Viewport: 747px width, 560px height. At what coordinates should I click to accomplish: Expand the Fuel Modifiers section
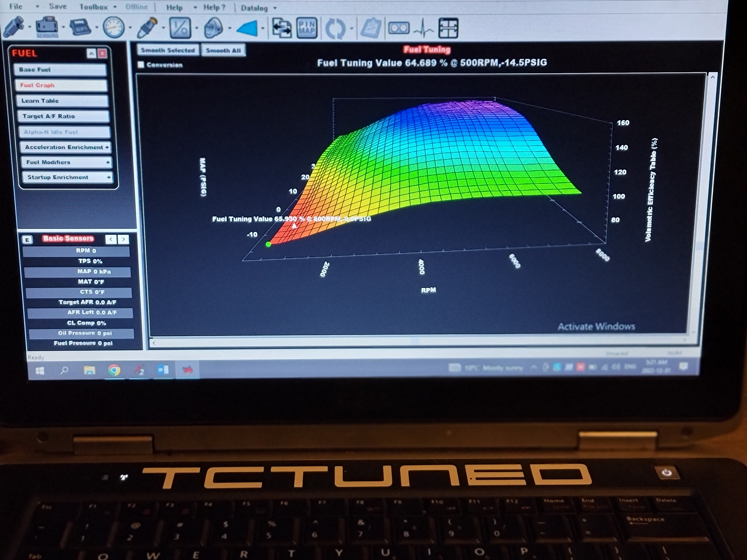click(66, 162)
